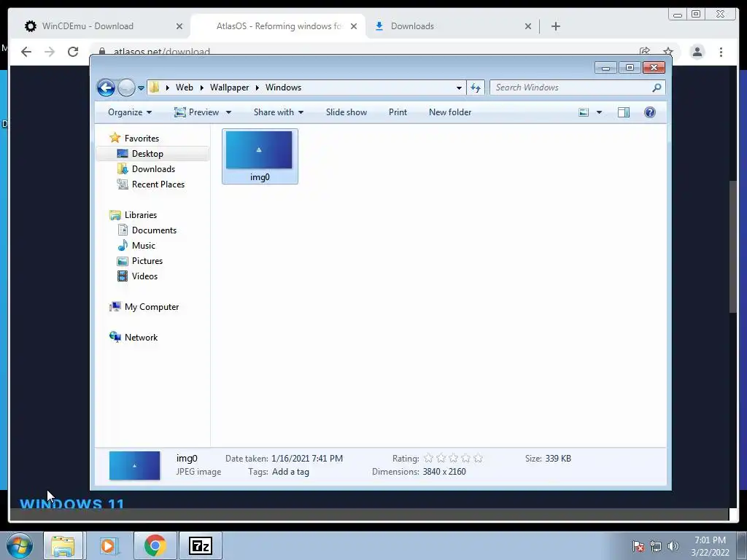Rate img0 five stars

pyautogui.click(x=479, y=458)
